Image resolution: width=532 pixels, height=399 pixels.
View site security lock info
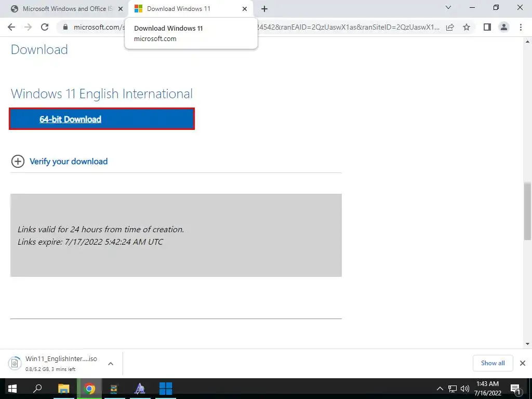click(x=65, y=27)
